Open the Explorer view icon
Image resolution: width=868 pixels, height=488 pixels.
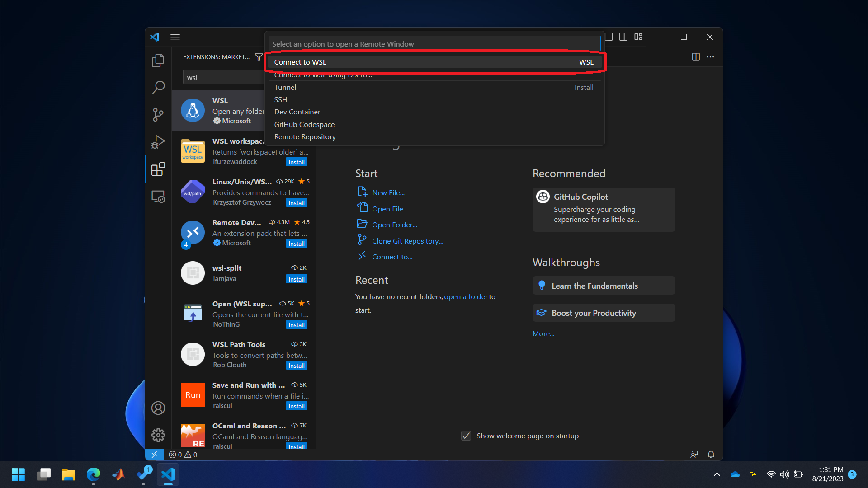(158, 61)
